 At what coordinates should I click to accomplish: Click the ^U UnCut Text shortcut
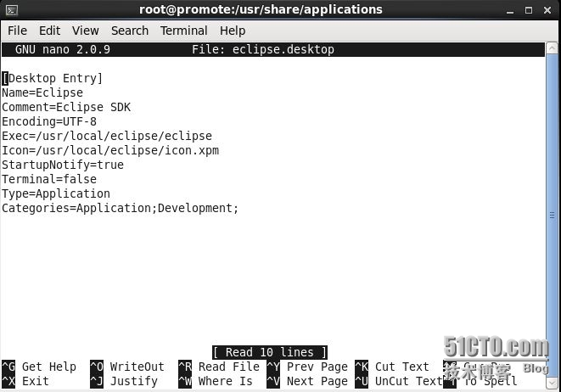(399, 381)
